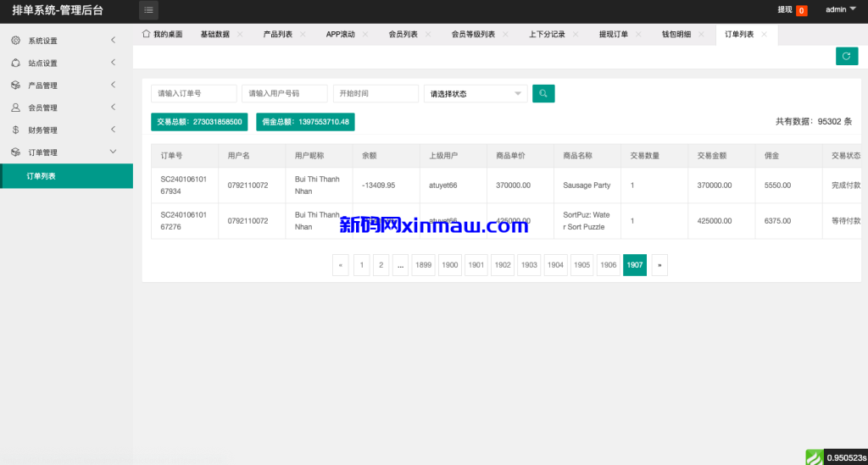Click the 提现 link in header

coord(784,9)
